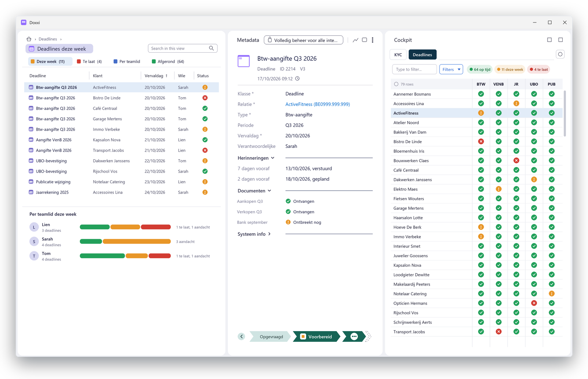This screenshot has width=588, height=379.
Task: Click the red VENB status for Transport Jacobs
Action: 499,332
